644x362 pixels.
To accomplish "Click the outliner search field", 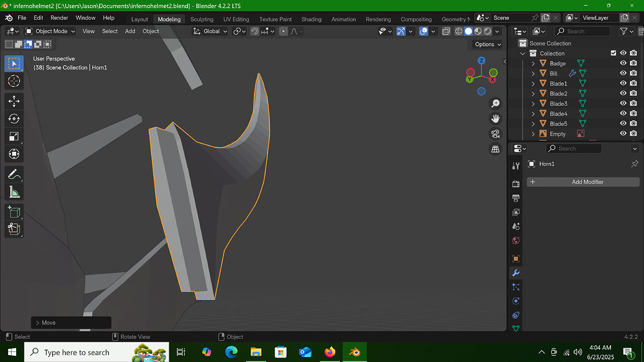I will [x=582, y=31].
